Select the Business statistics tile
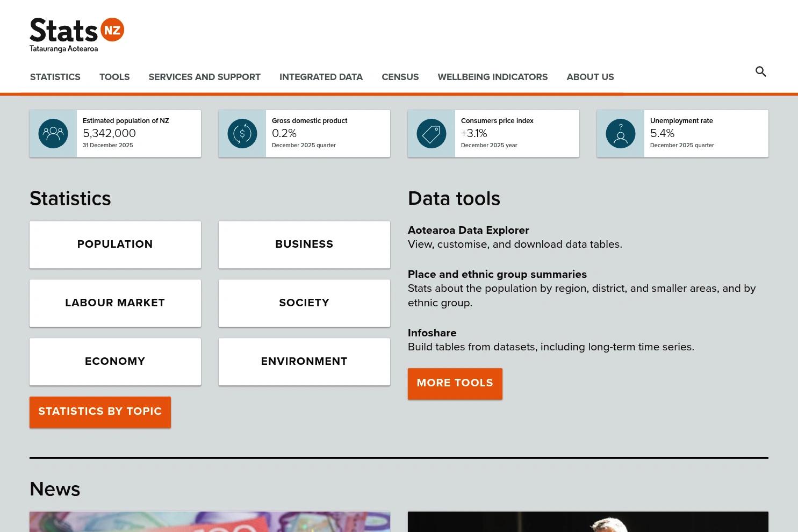This screenshot has width=798, height=532. 304,245
